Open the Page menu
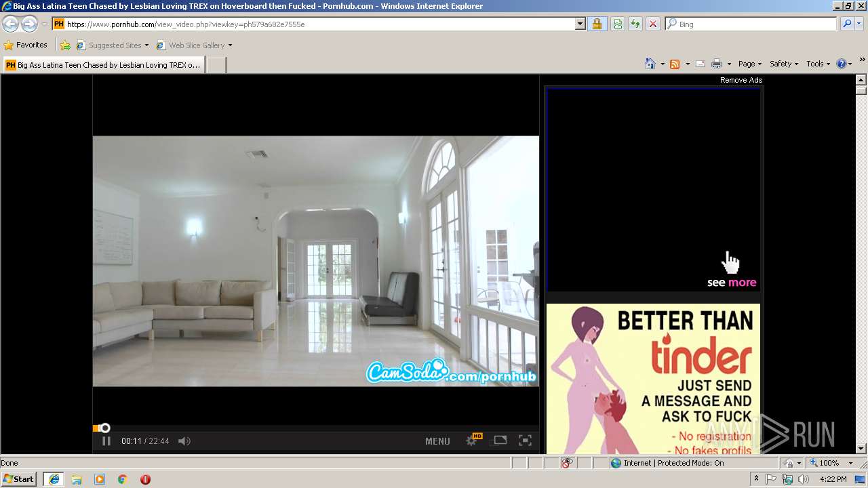 pyautogui.click(x=750, y=64)
